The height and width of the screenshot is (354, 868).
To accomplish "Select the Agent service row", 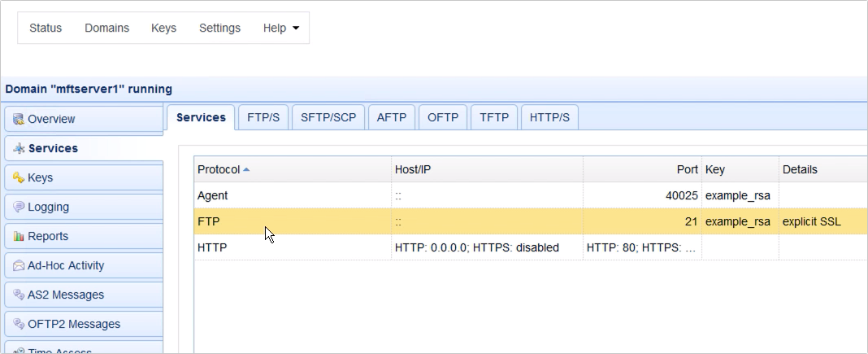I will pyautogui.click(x=293, y=195).
